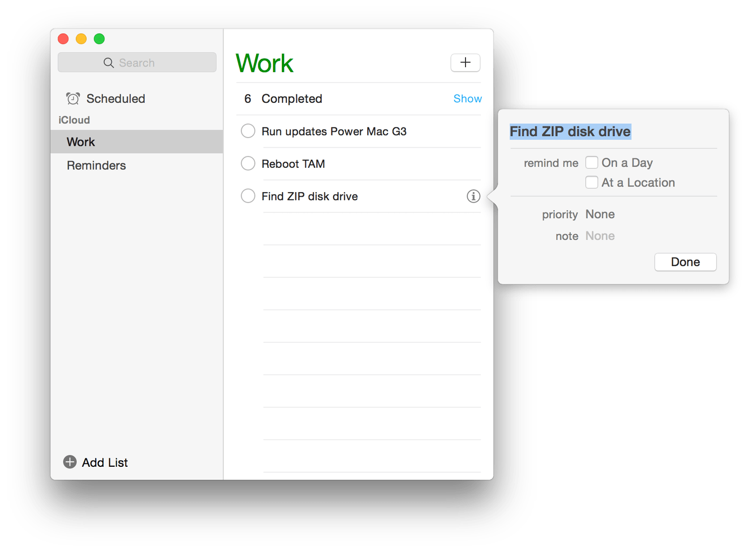Mark Run updates Power Mac G3 complete

(x=248, y=131)
